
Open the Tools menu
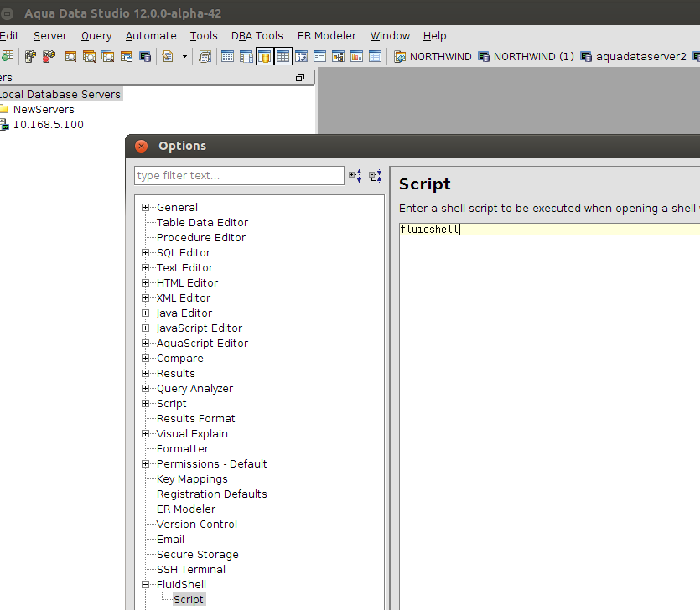coord(204,36)
